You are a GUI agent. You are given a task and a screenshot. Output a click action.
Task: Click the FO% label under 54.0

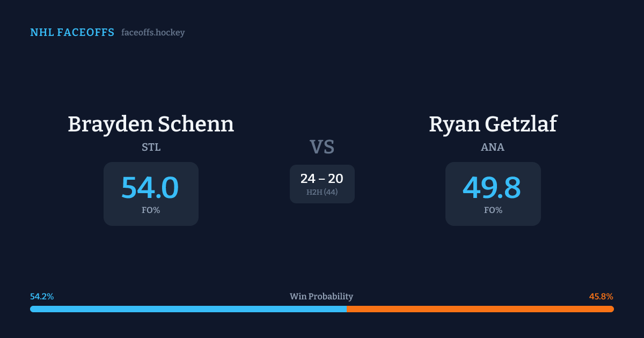(x=151, y=210)
